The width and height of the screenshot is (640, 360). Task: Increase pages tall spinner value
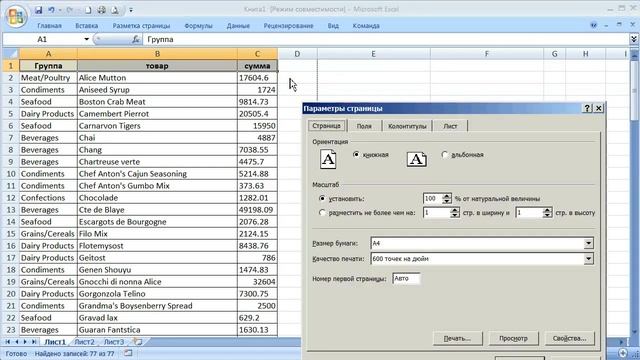point(547,210)
